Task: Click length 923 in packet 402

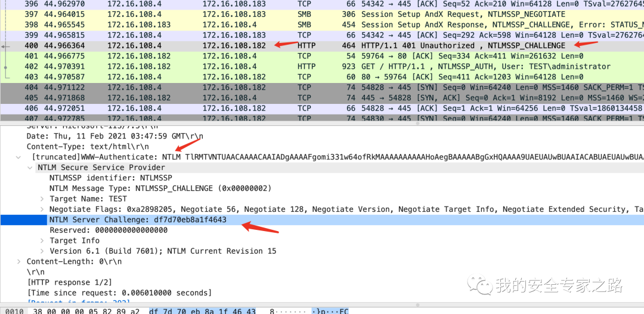Action: (x=349, y=67)
